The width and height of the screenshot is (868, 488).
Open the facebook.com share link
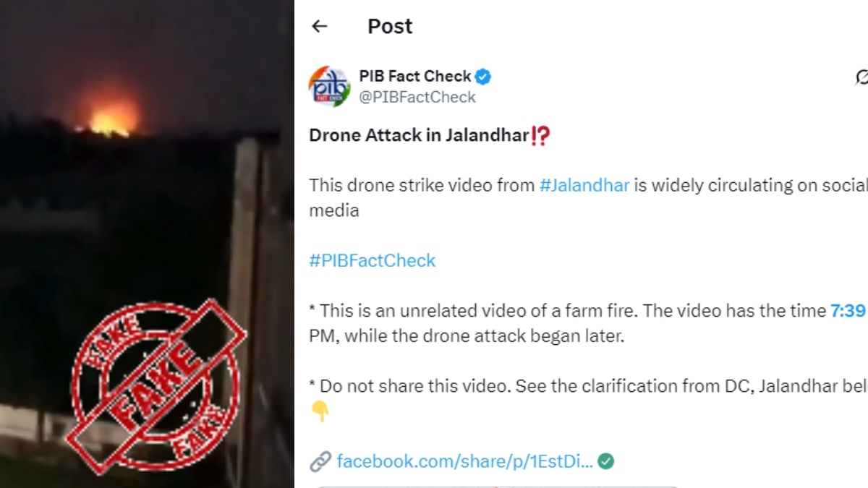tap(465, 461)
